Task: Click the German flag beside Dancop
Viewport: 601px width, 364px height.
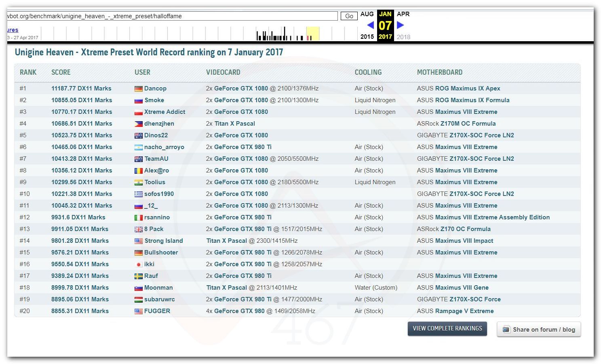Action: [x=138, y=89]
